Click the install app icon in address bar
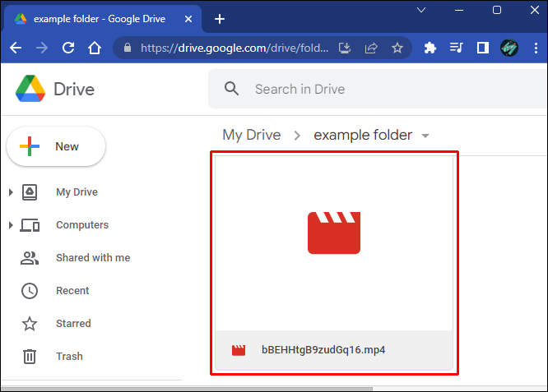The height and width of the screenshot is (392, 548). click(x=346, y=48)
